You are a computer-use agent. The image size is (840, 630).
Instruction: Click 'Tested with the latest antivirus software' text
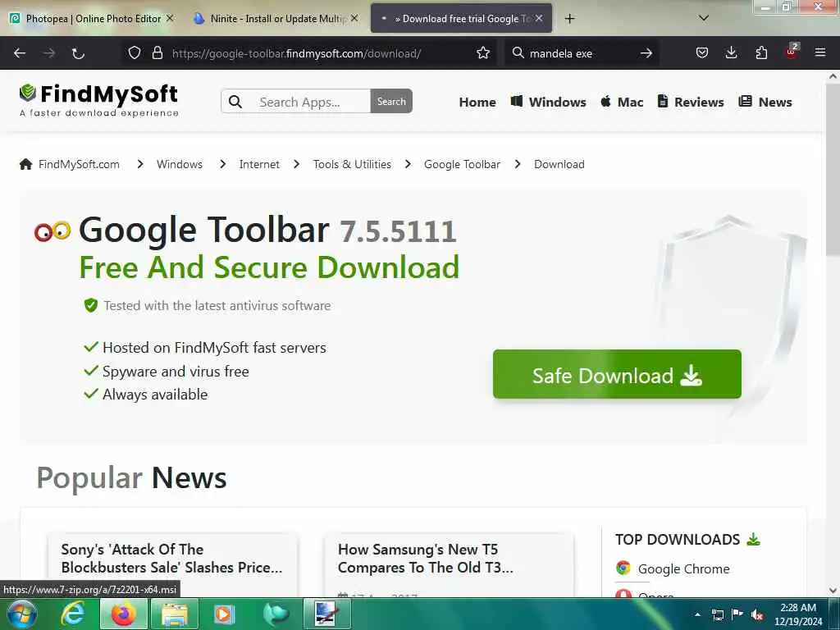point(217,306)
